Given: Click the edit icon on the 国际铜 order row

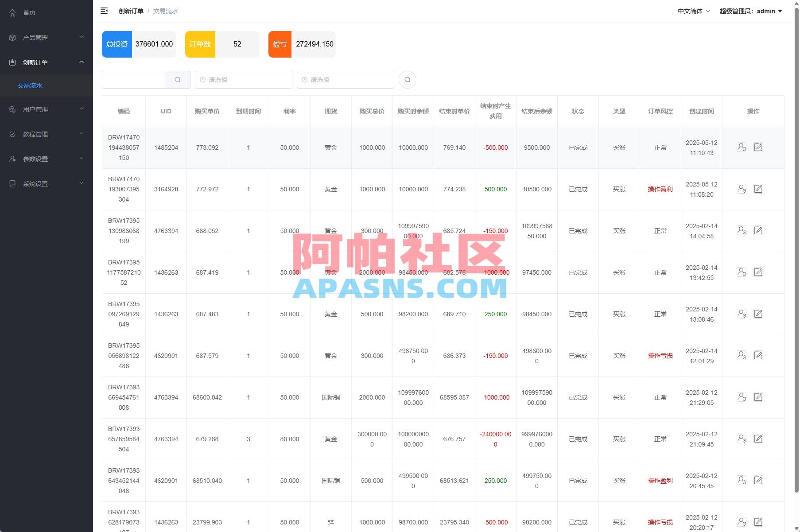Looking at the screenshot, I should (x=758, y=397).
